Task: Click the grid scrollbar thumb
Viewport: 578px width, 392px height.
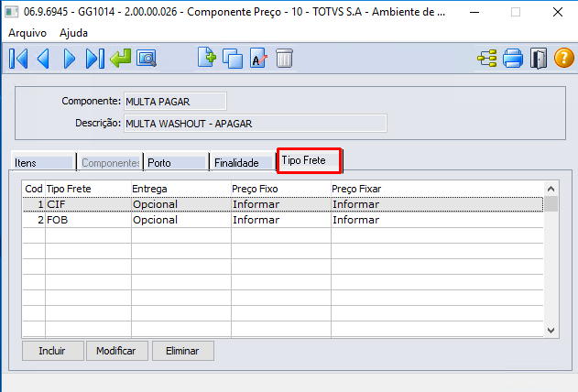Action: pyautogui.click(x=551, y=204)
